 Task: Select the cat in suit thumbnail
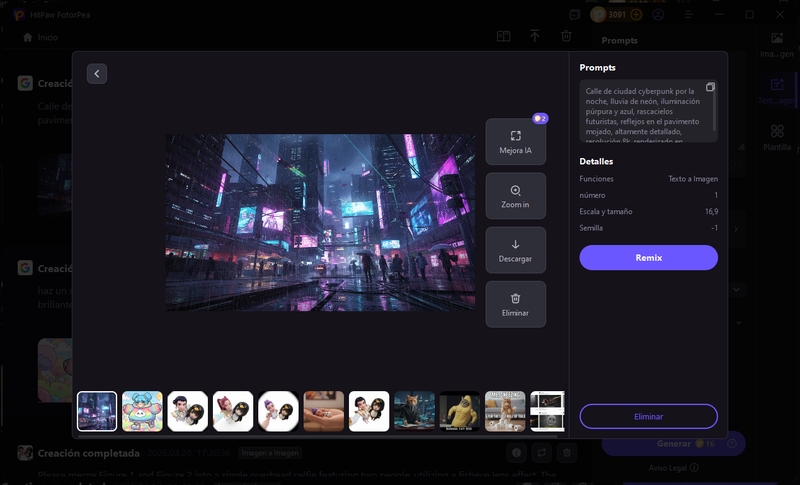point(414,411)
